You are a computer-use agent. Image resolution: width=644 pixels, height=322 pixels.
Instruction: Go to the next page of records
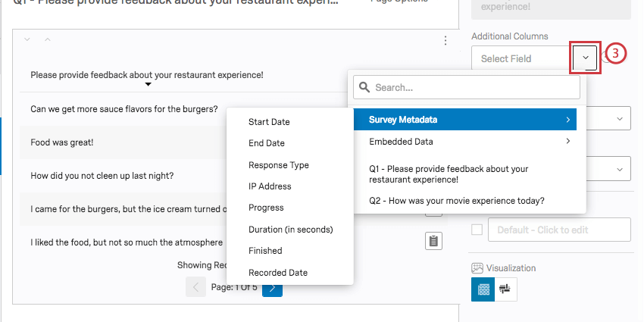272,287
